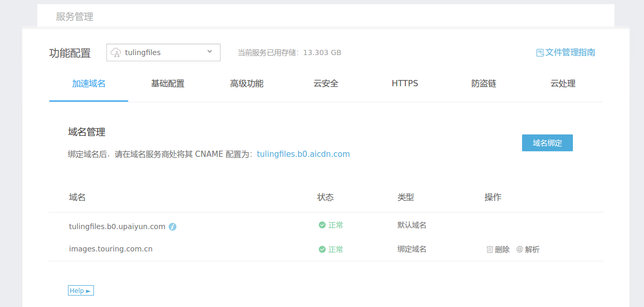Click the trash icon to delete images.touring.com.cn

(489, 249)
